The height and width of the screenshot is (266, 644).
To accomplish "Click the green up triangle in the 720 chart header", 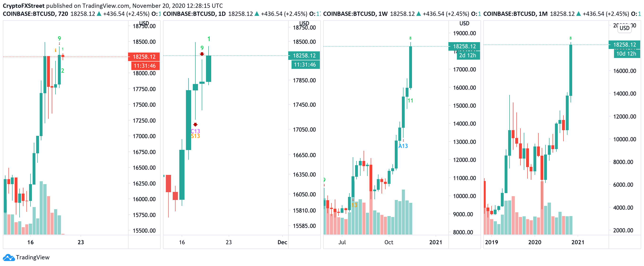I will pyautogui.click(x=99, y=14).
